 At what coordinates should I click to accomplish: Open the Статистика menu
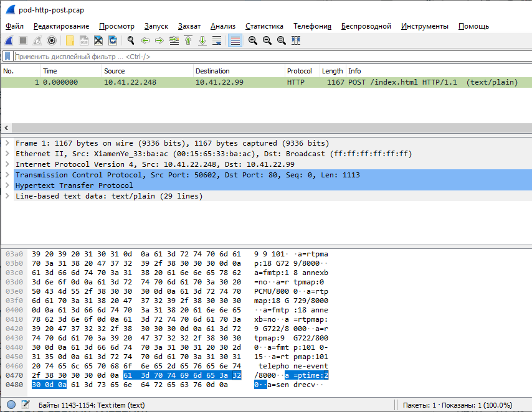pyautogui.click(x=264, y=26)
